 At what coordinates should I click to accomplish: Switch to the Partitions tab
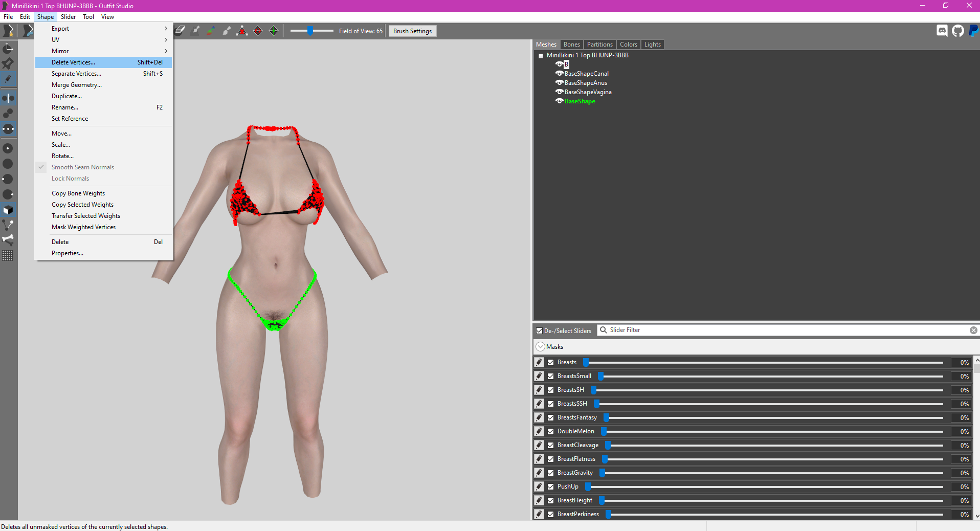[x=599, y=45]
